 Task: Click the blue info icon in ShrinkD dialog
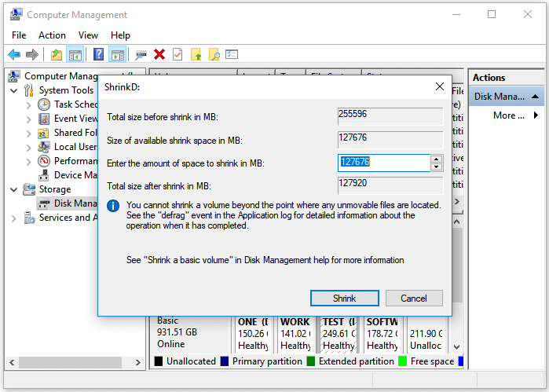(x=114, y=206)
